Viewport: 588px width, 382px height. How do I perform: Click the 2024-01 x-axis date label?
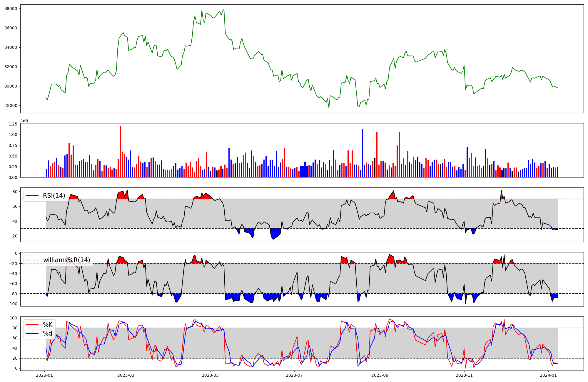[549, 375]
